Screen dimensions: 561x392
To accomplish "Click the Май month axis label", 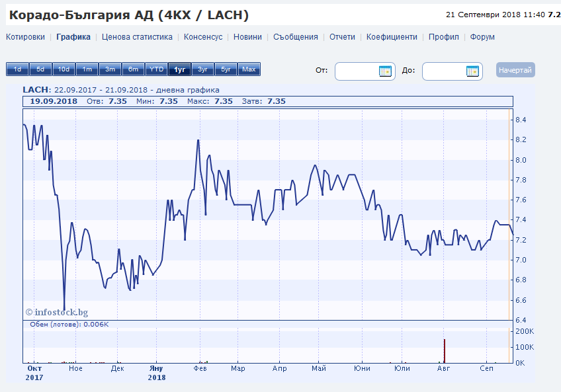I will pyautogui.click(x=319, y=368).
